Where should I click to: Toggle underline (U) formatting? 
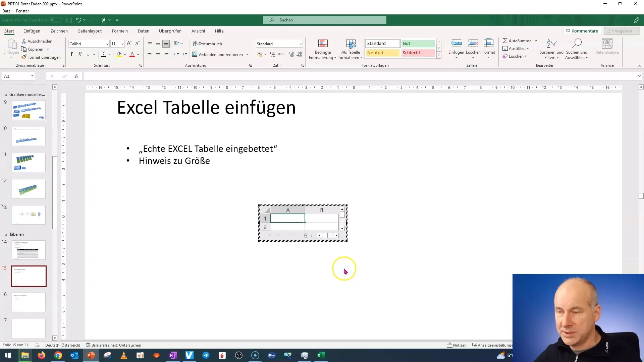[x=88, y=54]
